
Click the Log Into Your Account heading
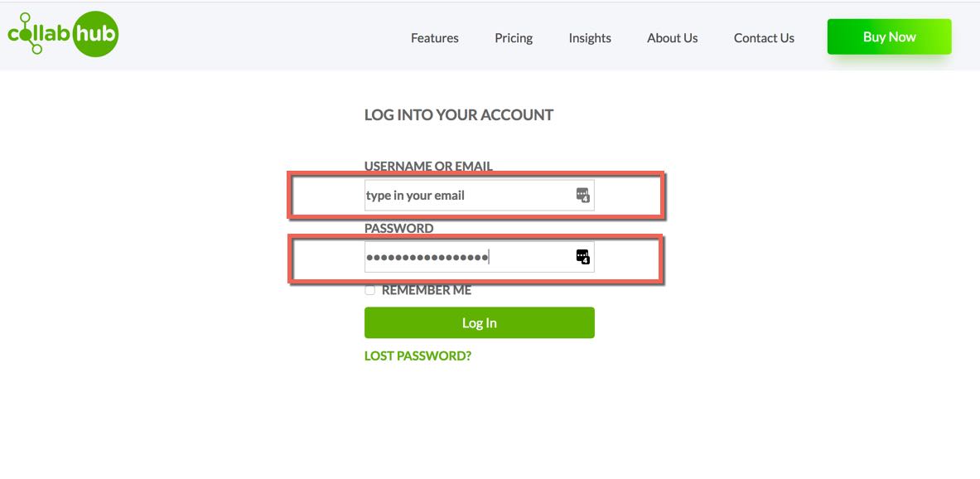point(459,115)
